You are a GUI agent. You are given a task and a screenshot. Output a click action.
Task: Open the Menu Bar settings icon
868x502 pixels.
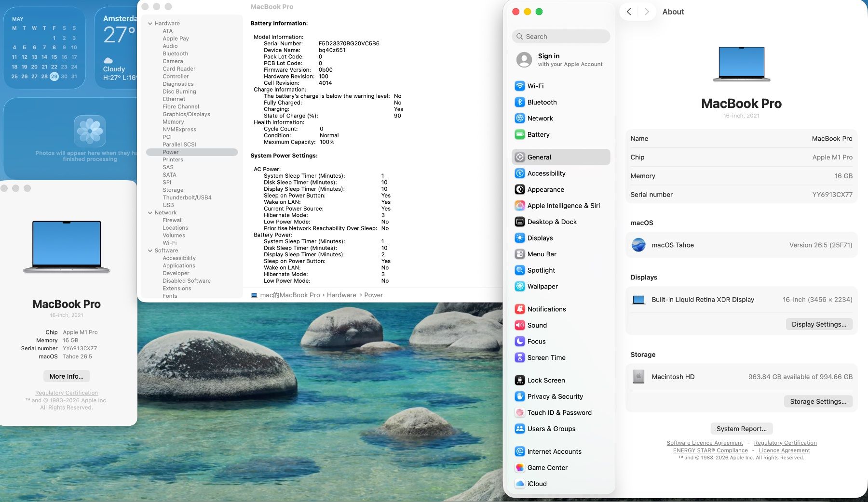tap(520, 254)
